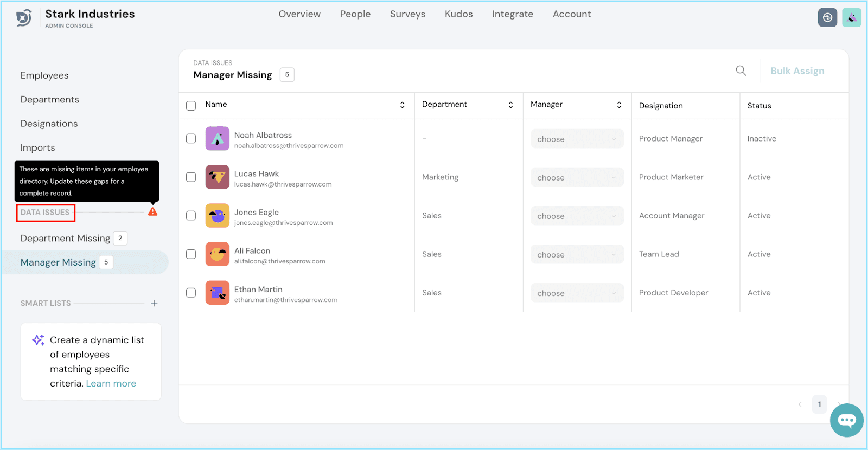Click Product Manager designation cell
Screen dimensions: 868x450
[671, 138]
